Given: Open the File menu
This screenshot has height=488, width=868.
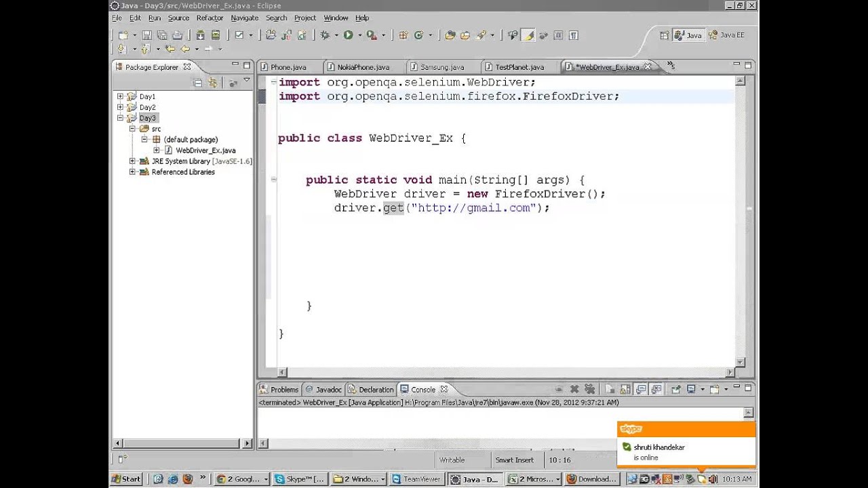Looking at the screenshot, I should 117,18.
